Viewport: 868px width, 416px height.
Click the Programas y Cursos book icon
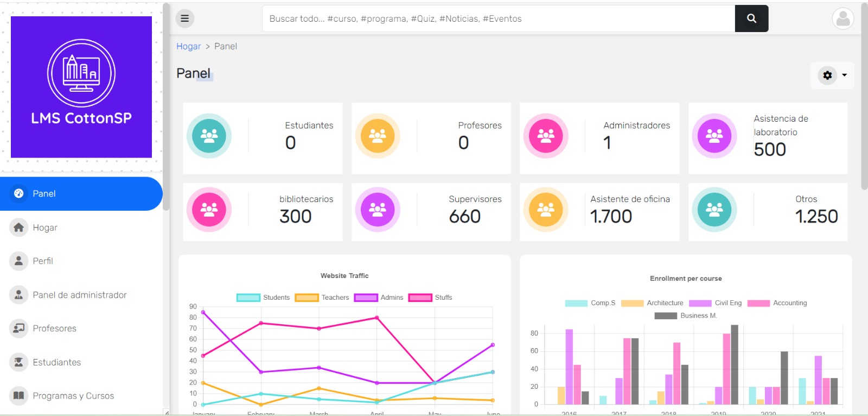pos(18,395)
